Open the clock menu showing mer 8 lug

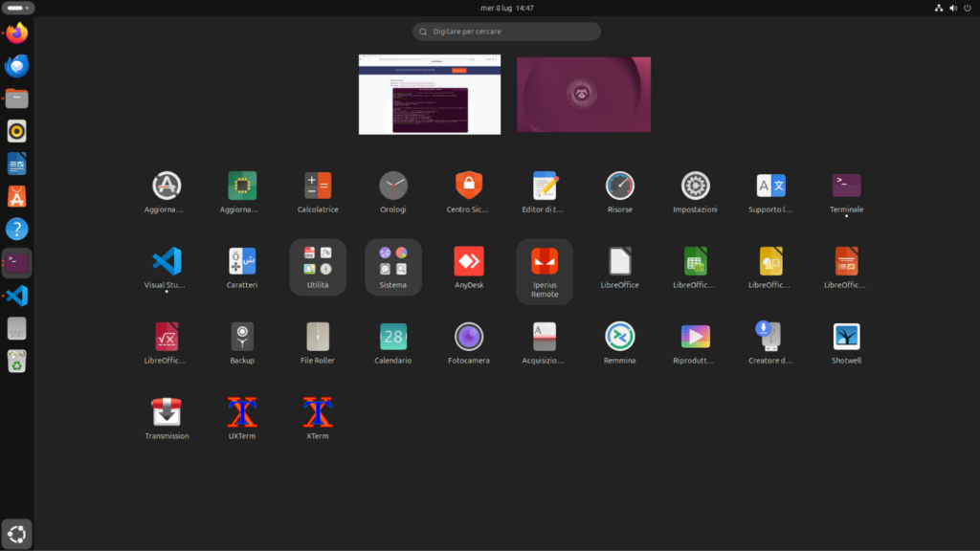point(507,8)
